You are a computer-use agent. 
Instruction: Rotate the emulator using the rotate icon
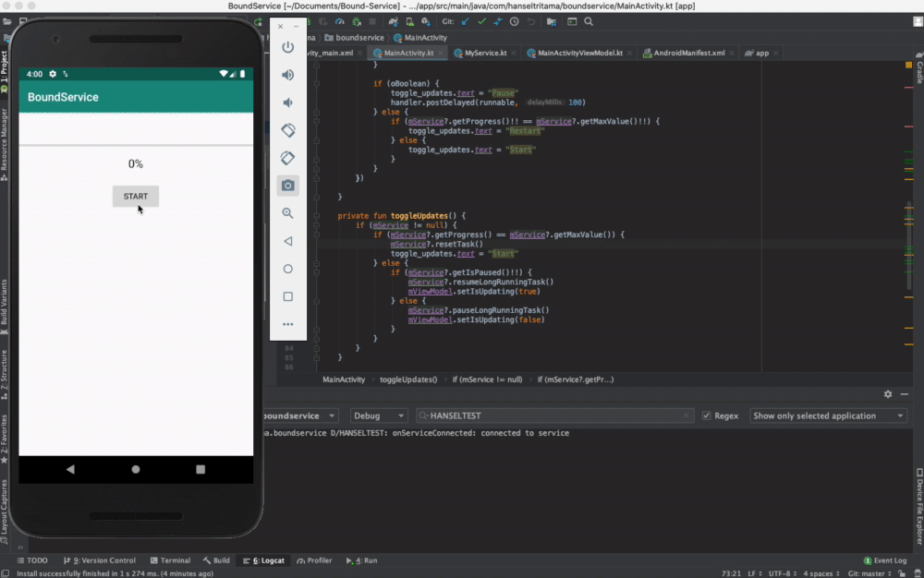point(287,130)
